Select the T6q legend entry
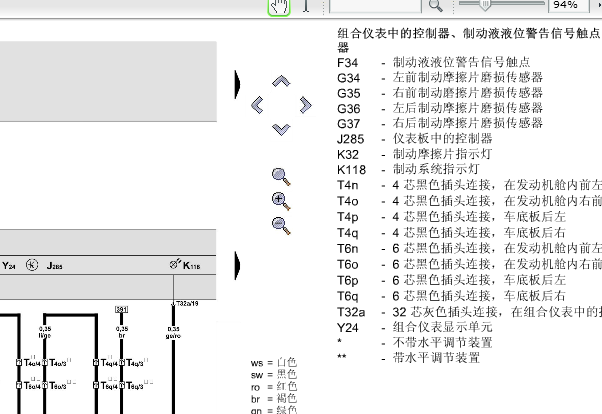The image size is (602, 414). (x=452, y=296)
